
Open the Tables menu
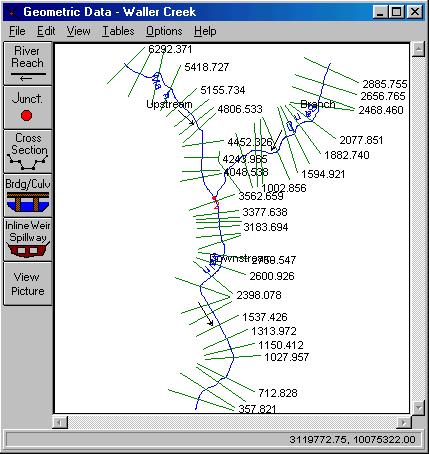[x=118, y=31]
